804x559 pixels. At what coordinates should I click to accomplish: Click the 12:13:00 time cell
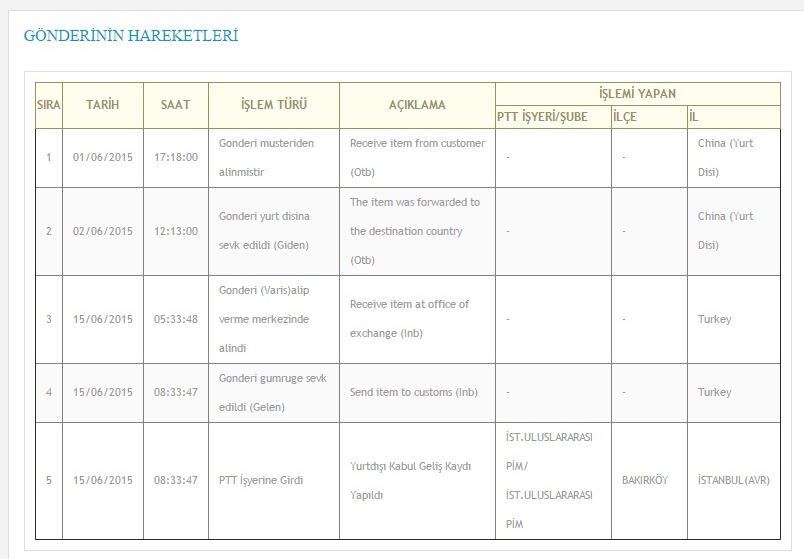point(176,231)
